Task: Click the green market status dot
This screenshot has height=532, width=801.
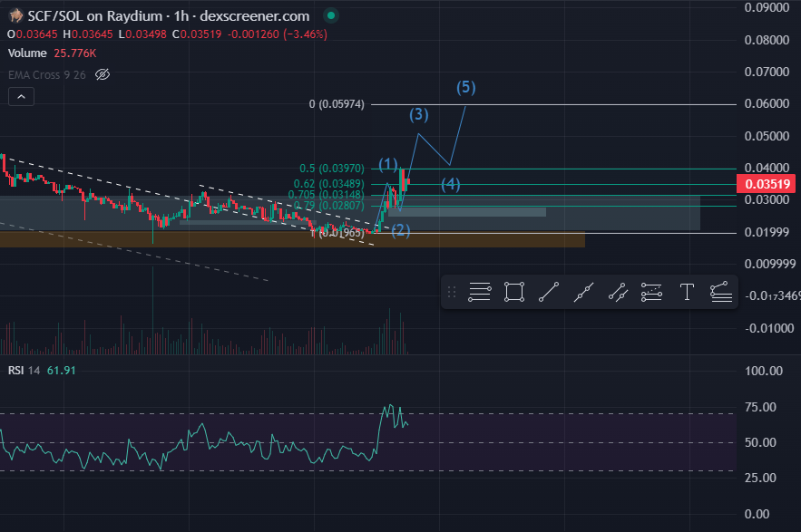Action: tap(330, 15)
